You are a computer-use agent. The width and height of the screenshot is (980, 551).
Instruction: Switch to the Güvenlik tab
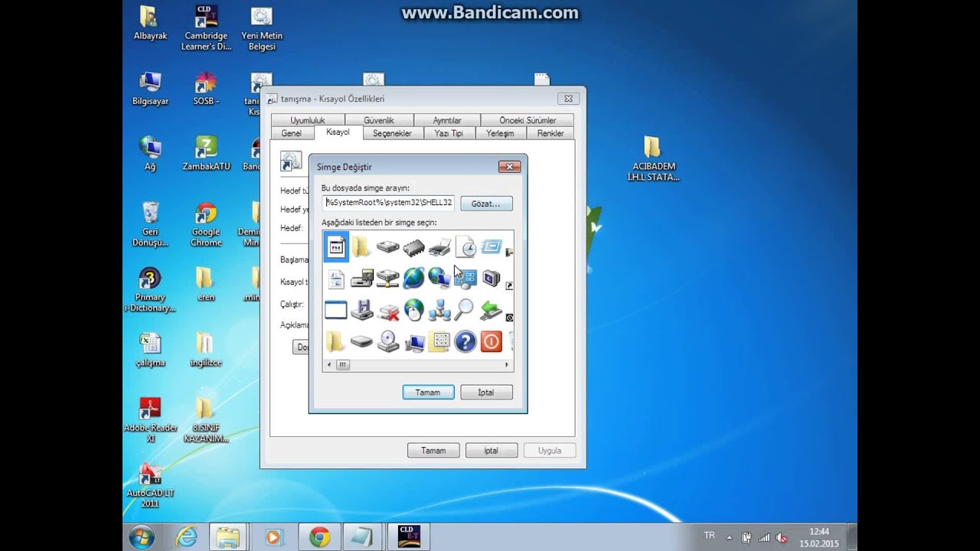click(379, 120)
